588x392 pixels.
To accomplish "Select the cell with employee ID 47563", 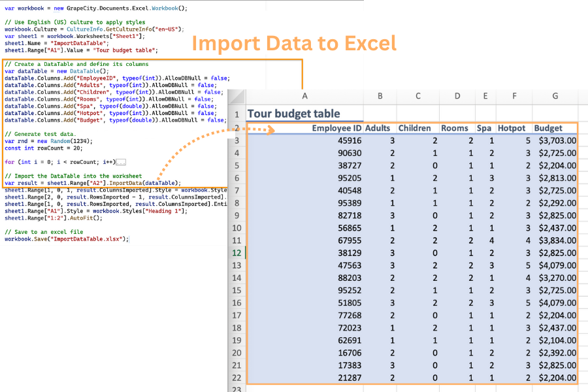I will pos(304,265).
